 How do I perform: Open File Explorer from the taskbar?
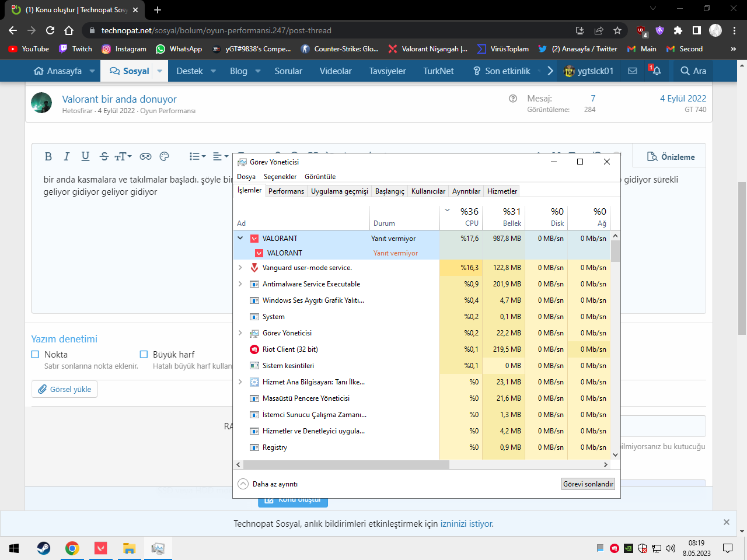point(129,548)
